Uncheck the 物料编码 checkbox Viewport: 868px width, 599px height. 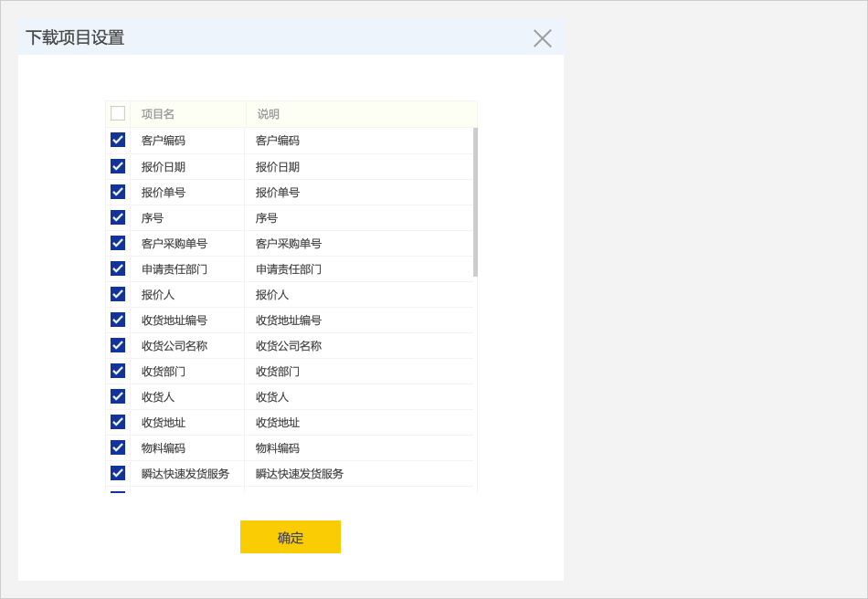[x=118, y=447]
